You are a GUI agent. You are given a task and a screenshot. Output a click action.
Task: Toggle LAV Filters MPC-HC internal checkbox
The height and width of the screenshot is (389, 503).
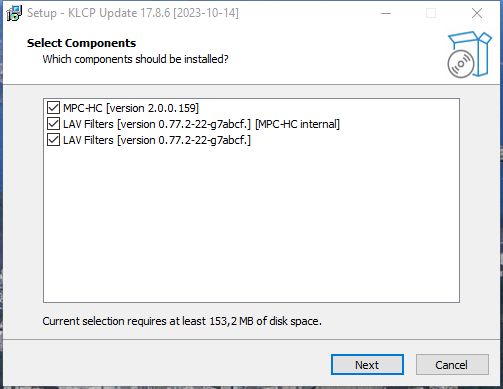pos(53,124)
